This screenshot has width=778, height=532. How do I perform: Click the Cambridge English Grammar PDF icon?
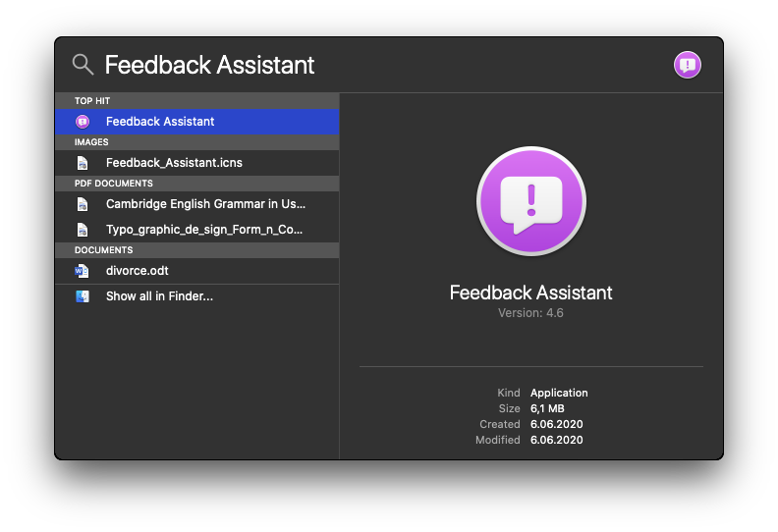pos(83,204)
